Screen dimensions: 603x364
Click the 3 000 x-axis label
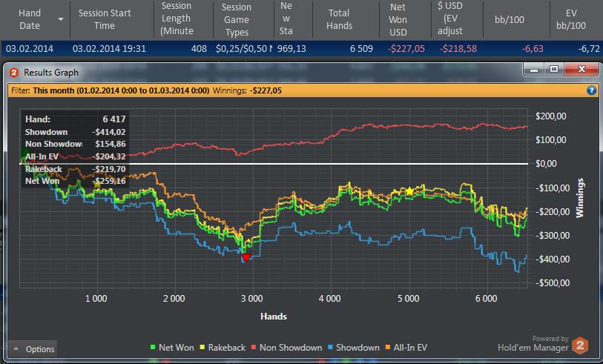tap(252, 299)
